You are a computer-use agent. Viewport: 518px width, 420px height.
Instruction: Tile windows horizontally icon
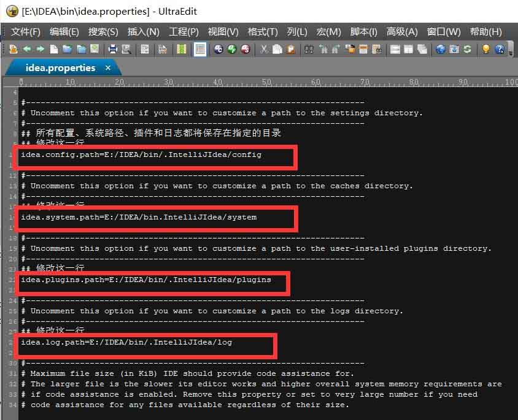click(395, 50)
